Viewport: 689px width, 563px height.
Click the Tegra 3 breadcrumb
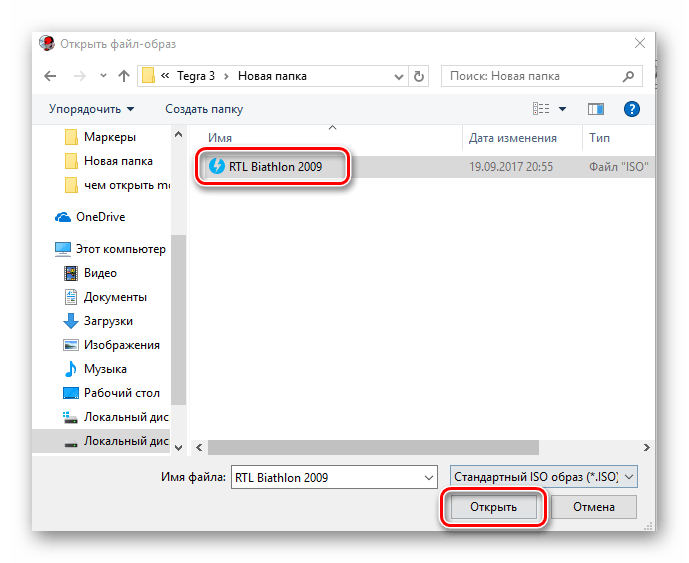196,76
